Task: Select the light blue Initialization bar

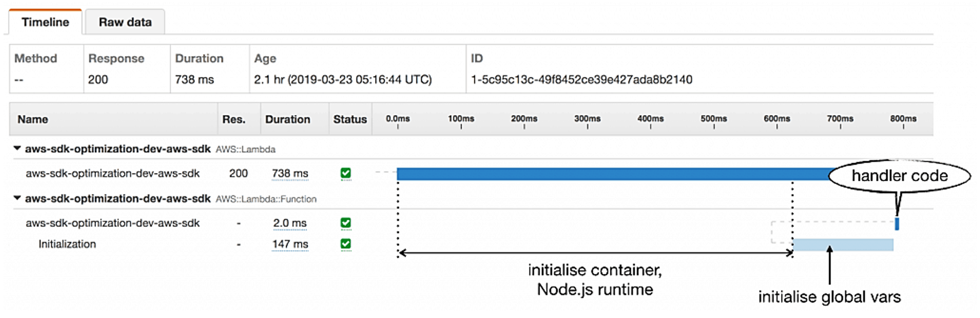Action: pyautogui.click(x=843, y=245)
